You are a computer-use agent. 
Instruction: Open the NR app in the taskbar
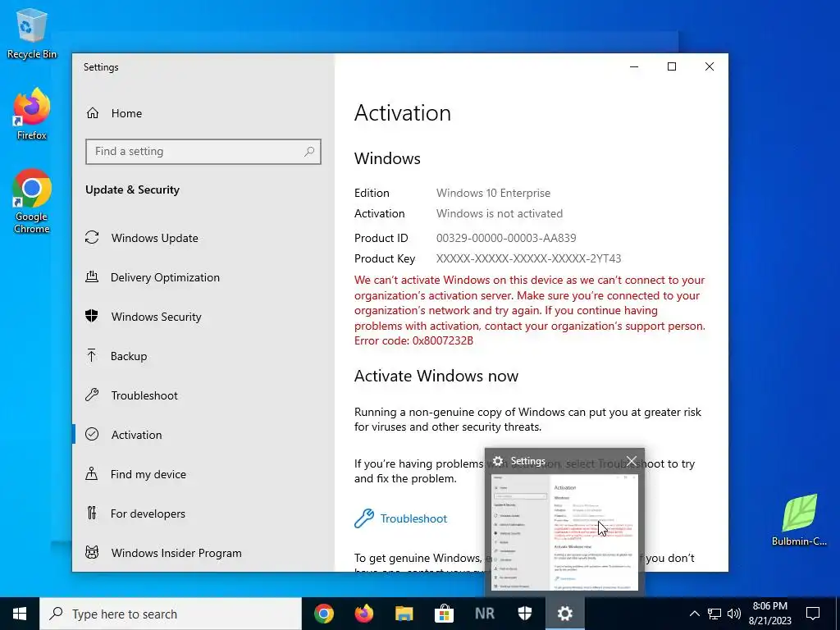point(484,614)
